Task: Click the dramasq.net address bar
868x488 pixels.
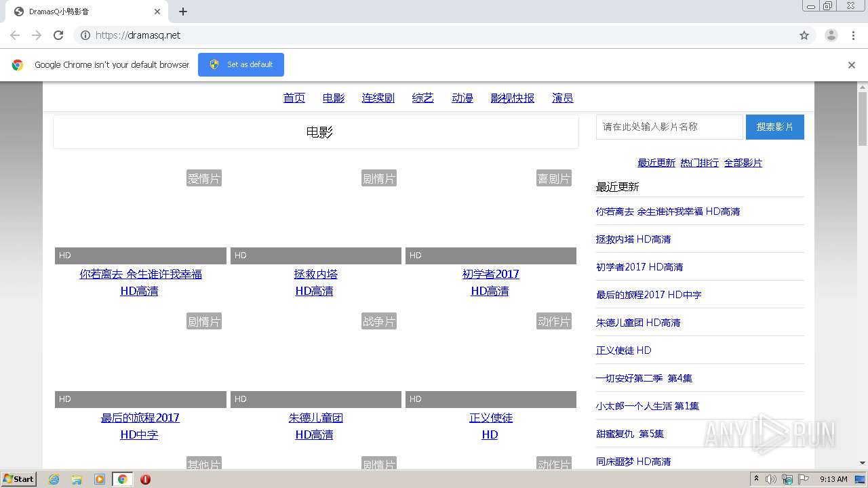Action: tap(434, 35)
